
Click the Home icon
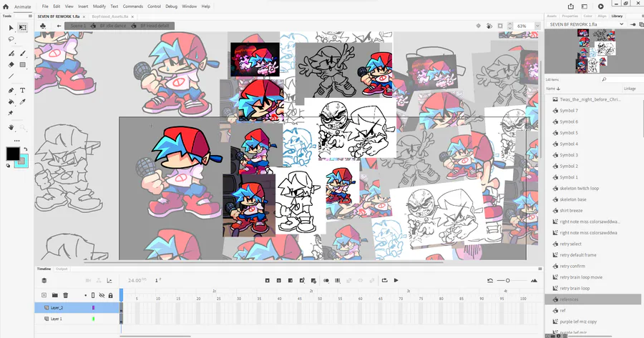6,6
